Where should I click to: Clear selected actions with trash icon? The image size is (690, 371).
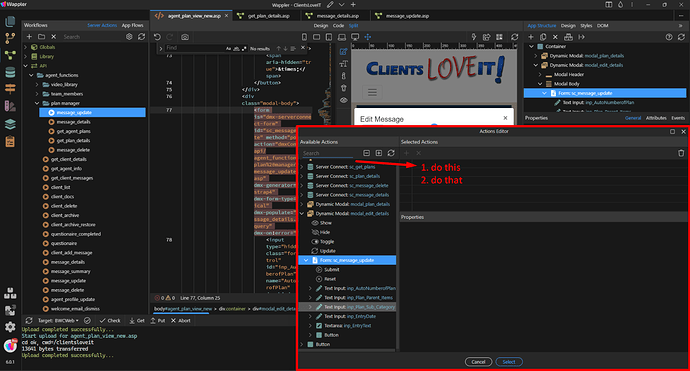tap(681, 153)
